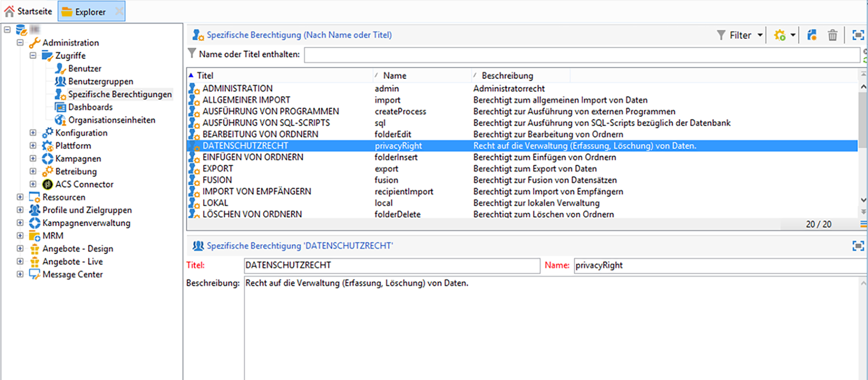Image resolution: width=868 pixels, height=380 pixels.
Task: Click the Angebote - Design icon
Action: pyautogui.click(x=34, y=249)
